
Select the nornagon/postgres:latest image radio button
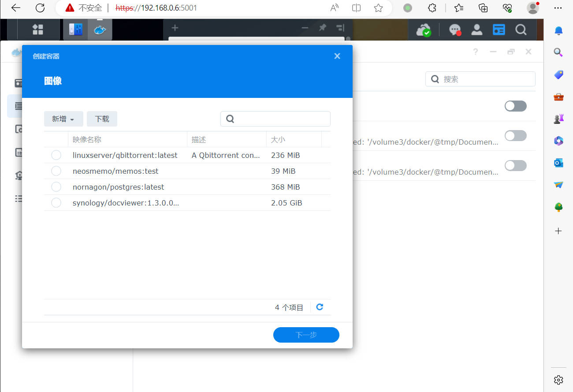(56, 187)
